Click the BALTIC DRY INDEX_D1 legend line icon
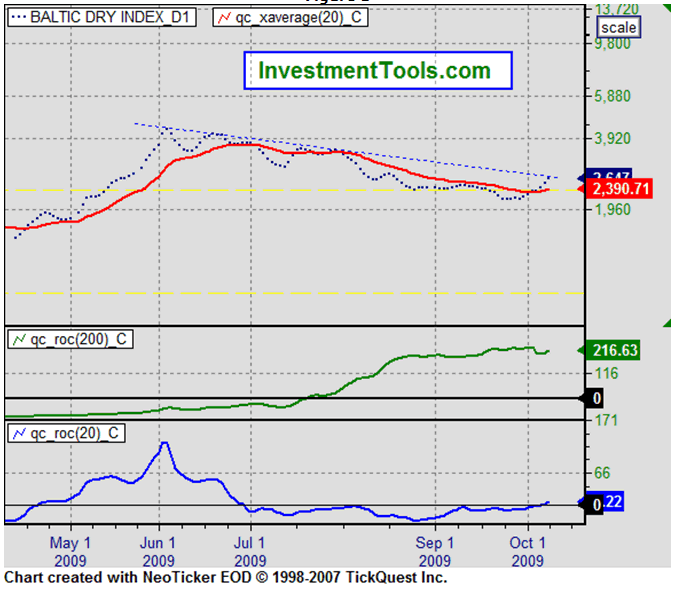The image size is (684, 602). (19, 18)
